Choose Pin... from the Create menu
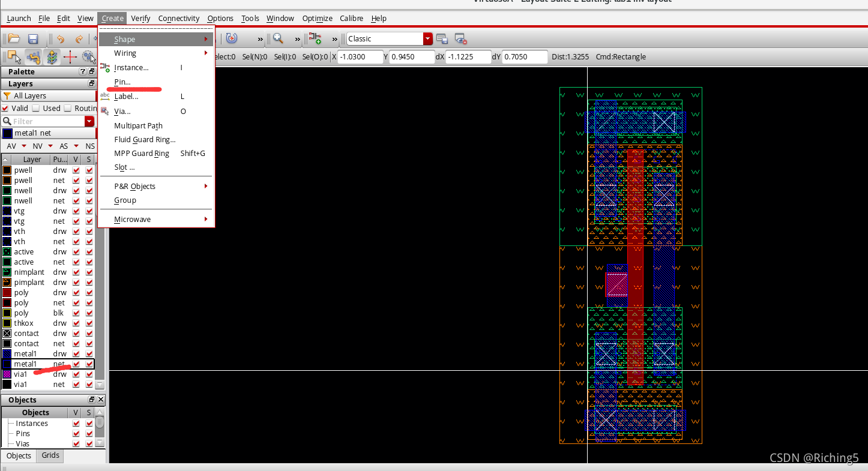The image size is (868, 471). pos(122,82)
